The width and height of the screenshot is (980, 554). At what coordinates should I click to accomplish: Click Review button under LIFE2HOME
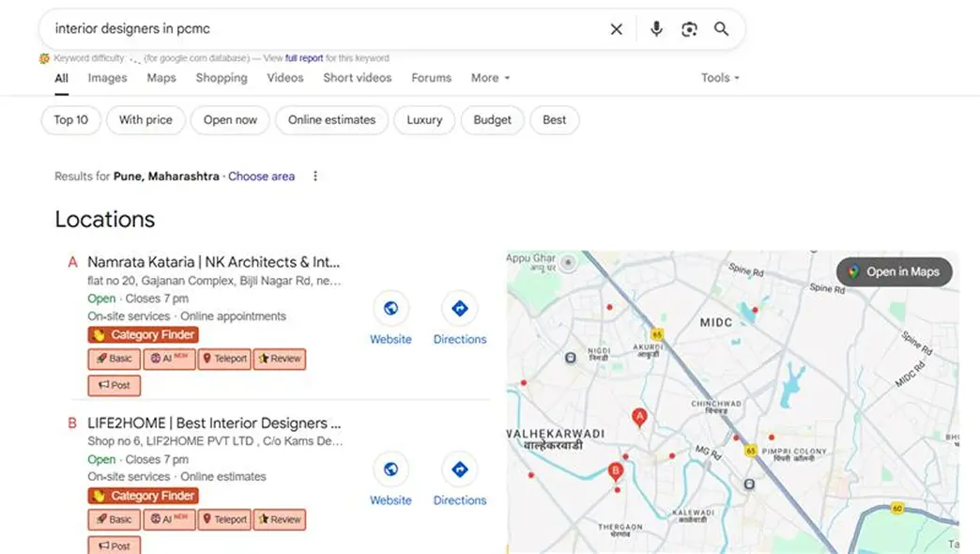pos(280,519)
